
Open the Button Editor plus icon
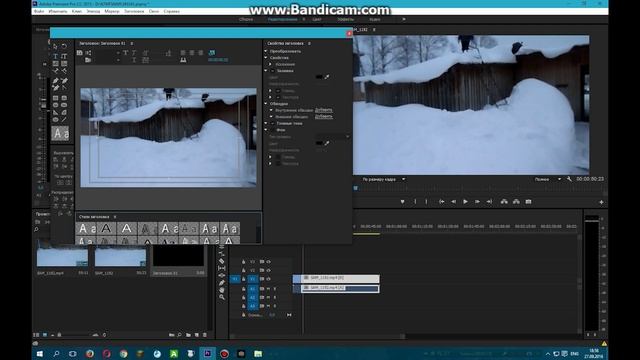(x=601, y=202)
